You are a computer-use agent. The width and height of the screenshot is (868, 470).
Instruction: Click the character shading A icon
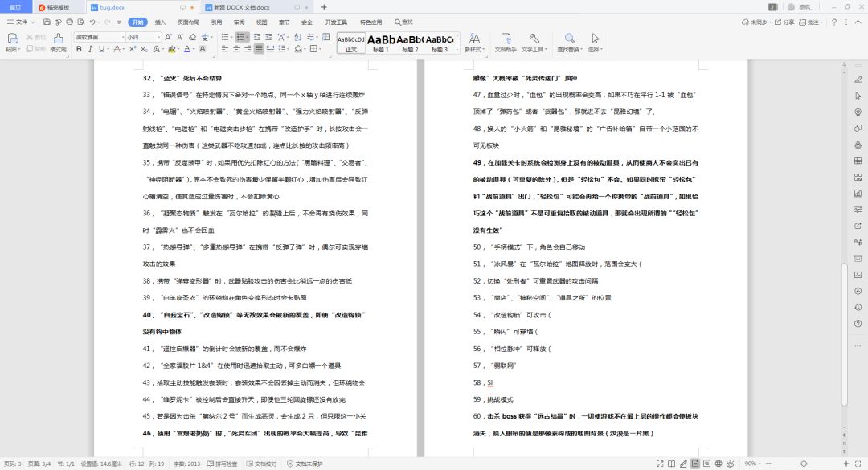tap(203, 49)
